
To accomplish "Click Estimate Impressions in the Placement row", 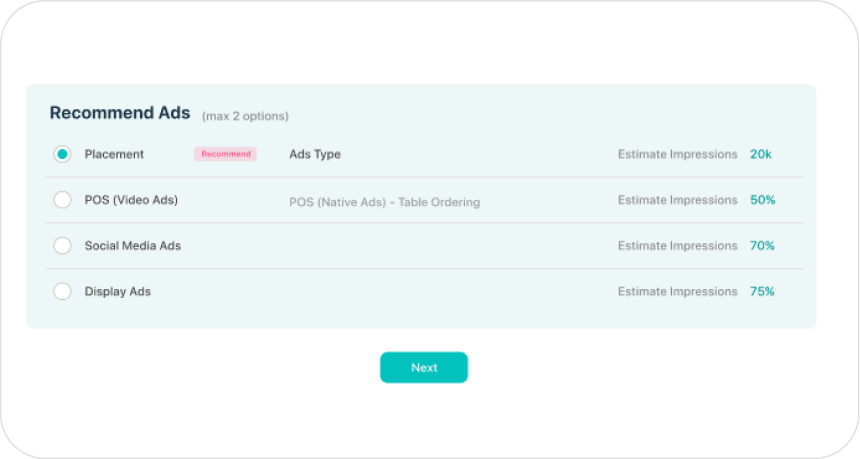I will pyautogui.click(x=677, y=154).
